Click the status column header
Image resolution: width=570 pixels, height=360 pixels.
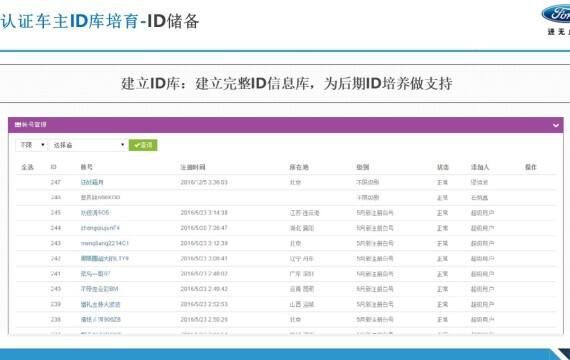(x=443, y=167)
